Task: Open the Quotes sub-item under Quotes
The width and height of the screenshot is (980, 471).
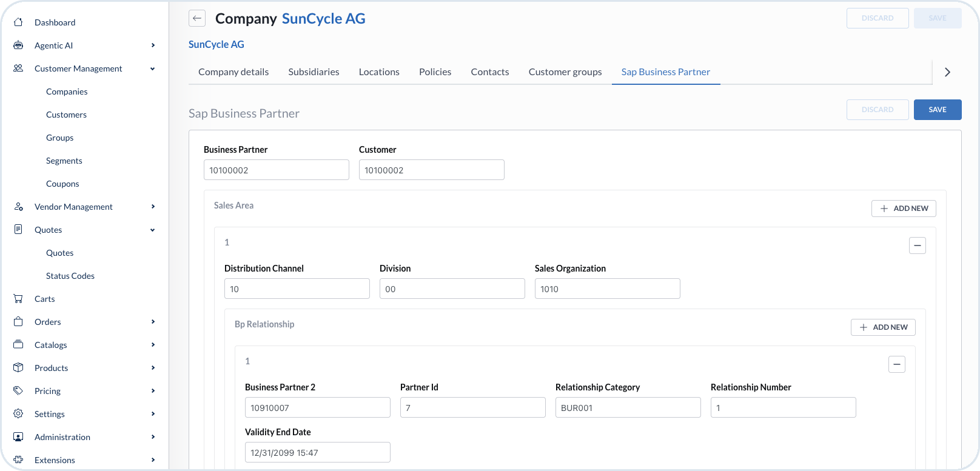Action: [x=59, y=253]
